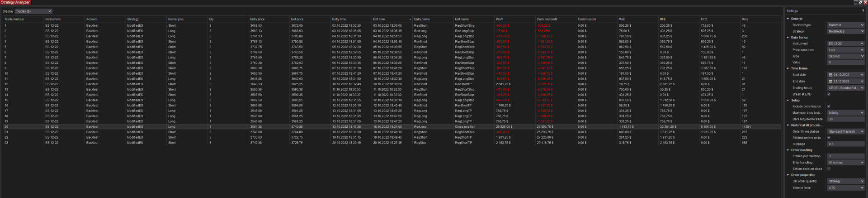Click the 14384 bars value in trade 20
Image resolution: width=868 pixels, height=198 pixels.
click(746, 127)
